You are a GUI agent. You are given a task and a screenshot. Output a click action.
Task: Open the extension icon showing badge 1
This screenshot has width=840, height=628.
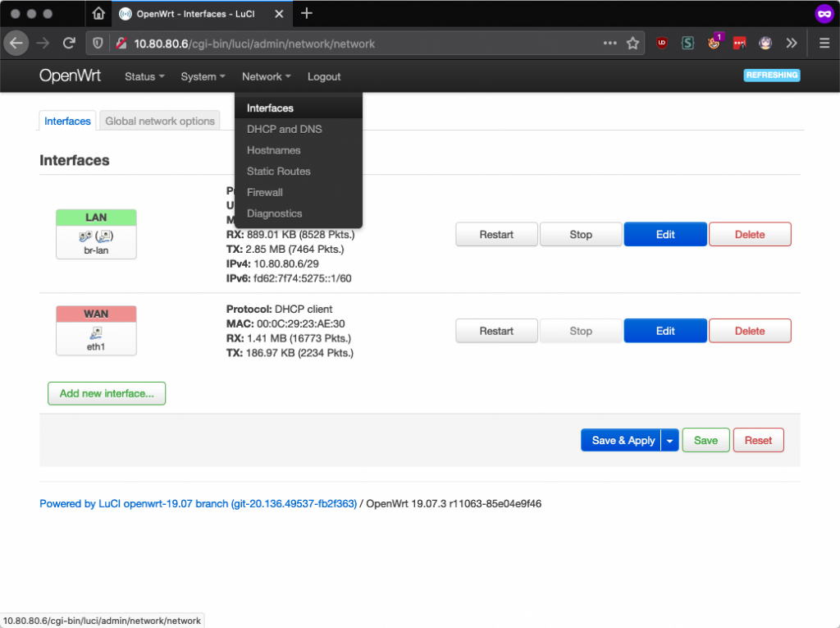pyautogui.click(x=714, y=43)
